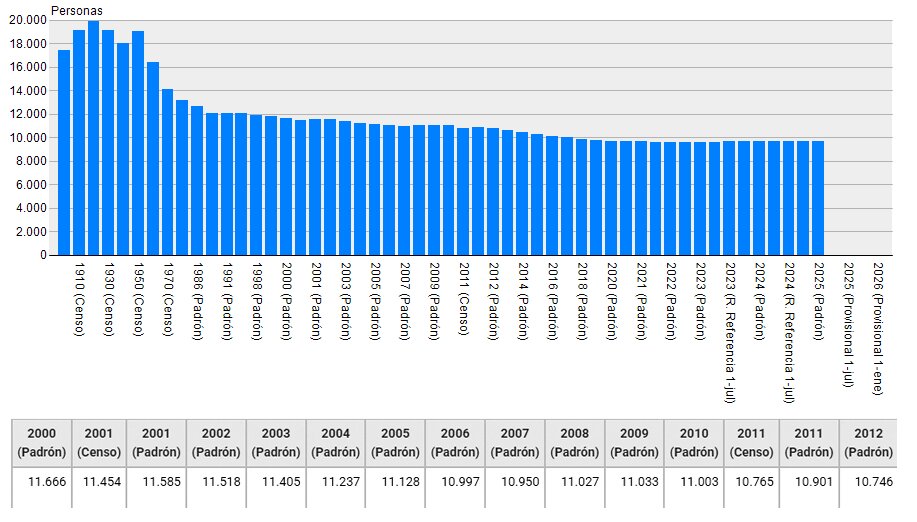This screenshot has width=917, height=522.
Task: Click the table cell showing 11.405
Action: tap(276, 488)
